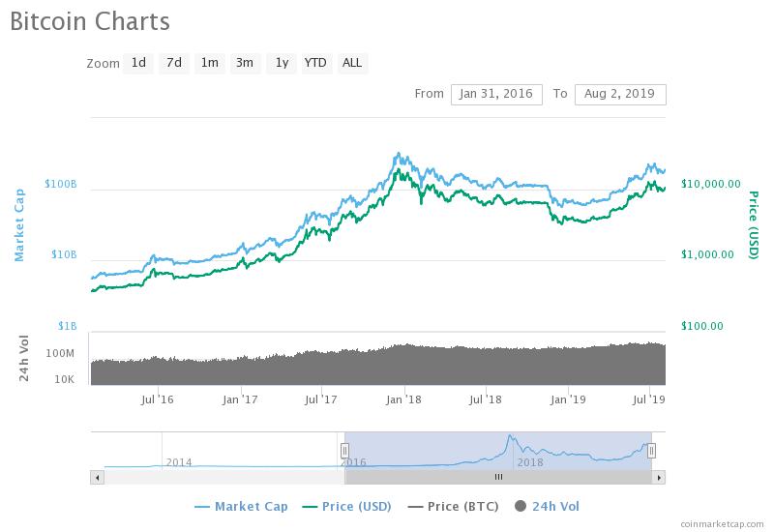Set zoom to 1y
The width and height of the screenshot is (774, 532).
[282, 63]
